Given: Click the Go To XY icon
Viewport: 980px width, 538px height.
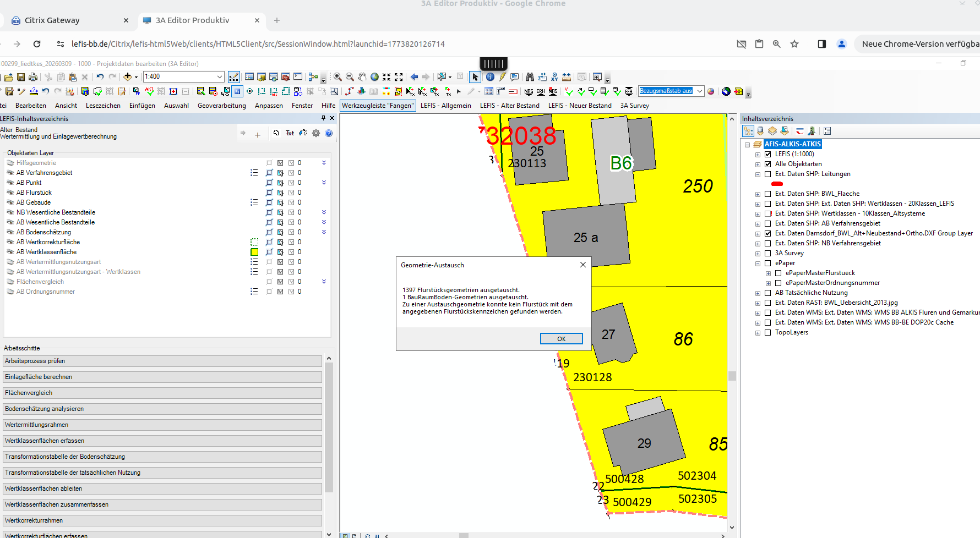Looking at the screenshot, I should (x=554, y=77).
